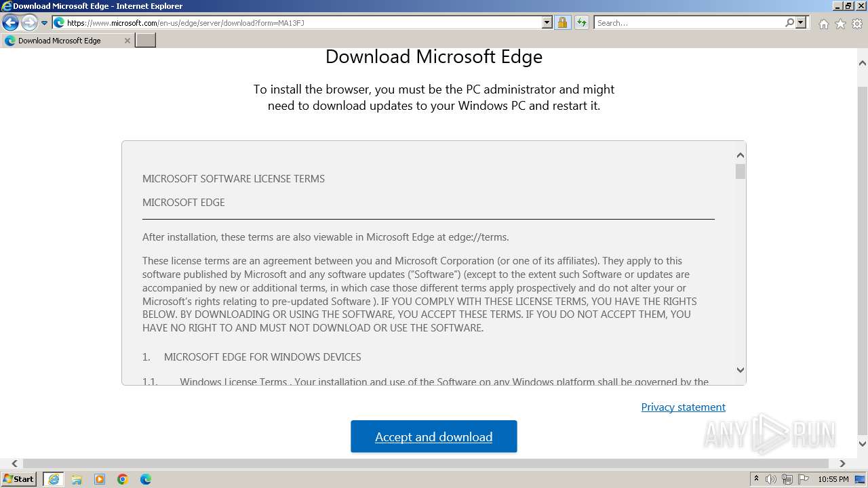Launch Microsoft Edge from taskbar
Screen dimensions: 868x488
pyautogui.click(x=146, y=479)
